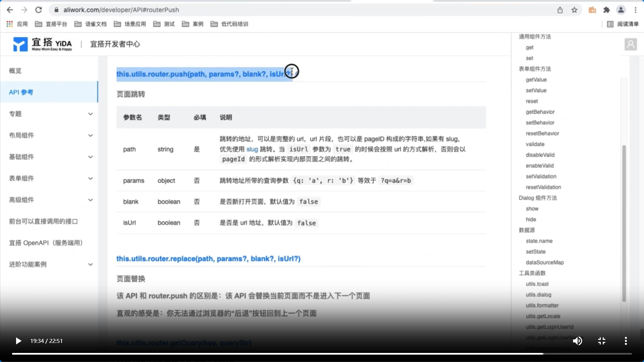This screenshot has width=644, height=362.
Task: Expand the 专题 sidebar section
Action: tap(90, 114)
